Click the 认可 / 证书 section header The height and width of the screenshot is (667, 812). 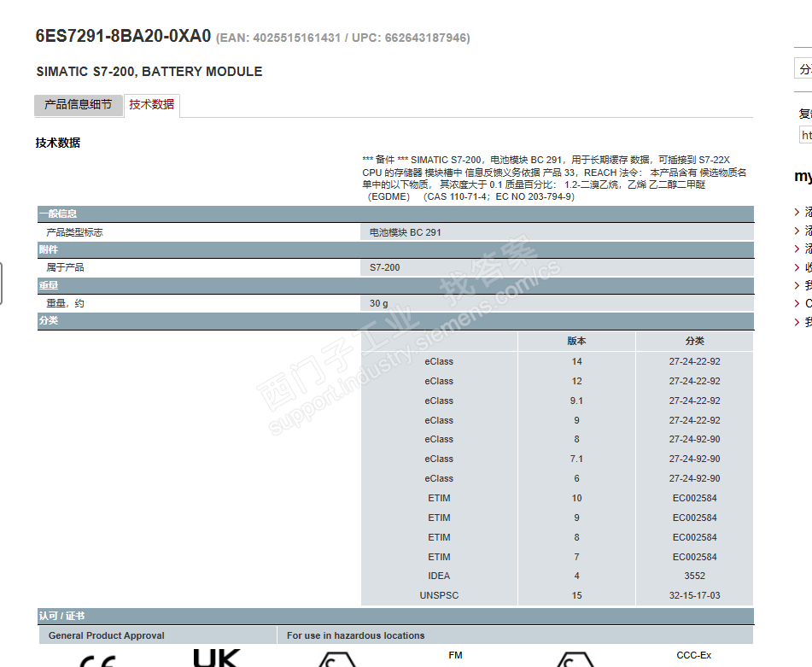pos(395,617)
